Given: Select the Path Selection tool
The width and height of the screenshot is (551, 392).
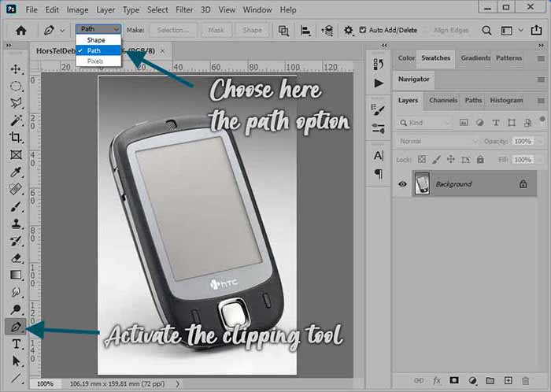Looking at the screenshot, I should pos(16,361).
